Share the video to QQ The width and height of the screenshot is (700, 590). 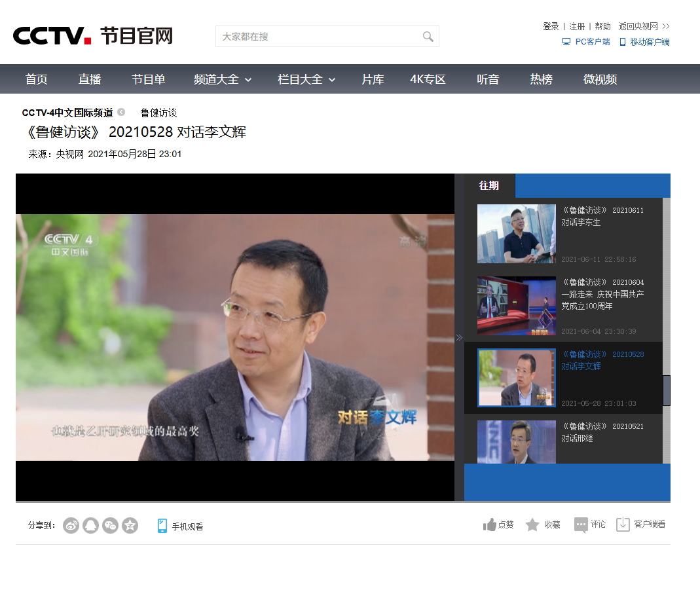[x=90, y=525]
